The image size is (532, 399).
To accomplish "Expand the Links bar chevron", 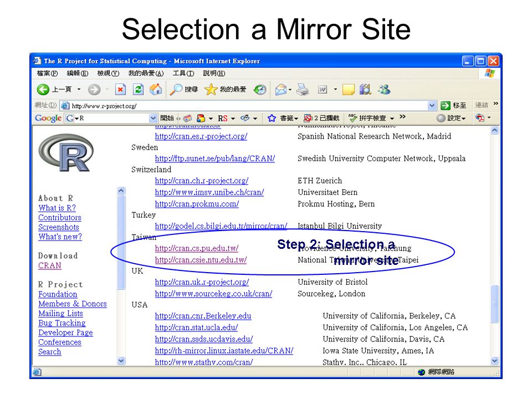I will [x=495, y=104].
